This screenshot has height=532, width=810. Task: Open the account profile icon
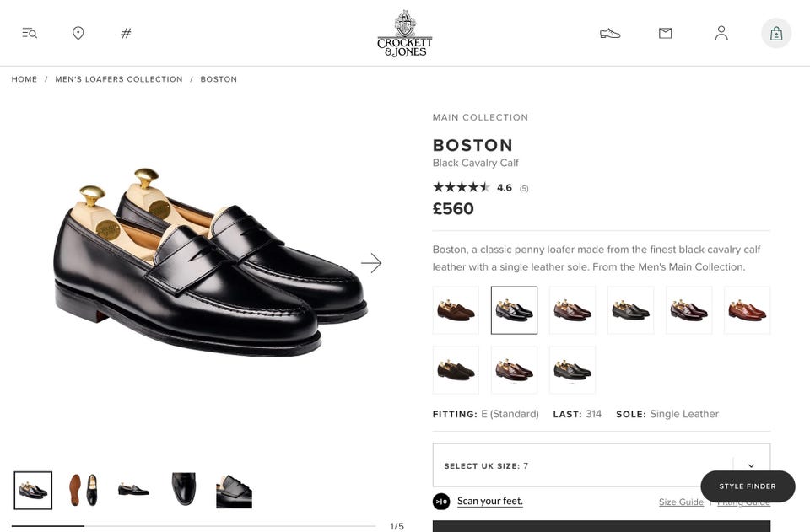[x=721, y=33]
